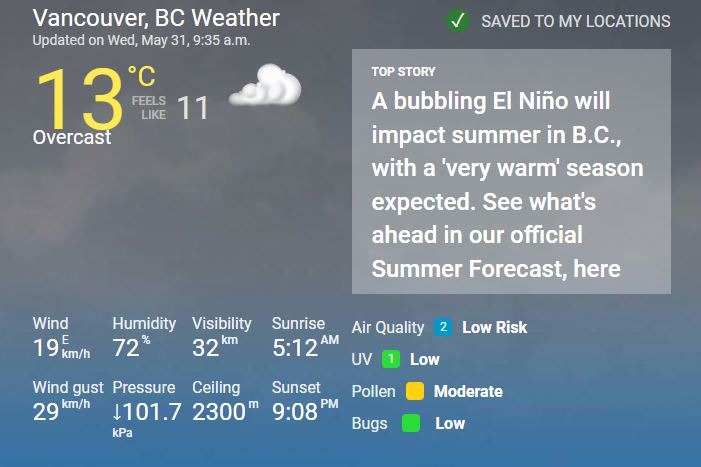Click the green Bugs level indicator
The width and height of the screenshot is (701, 467).
410,423
